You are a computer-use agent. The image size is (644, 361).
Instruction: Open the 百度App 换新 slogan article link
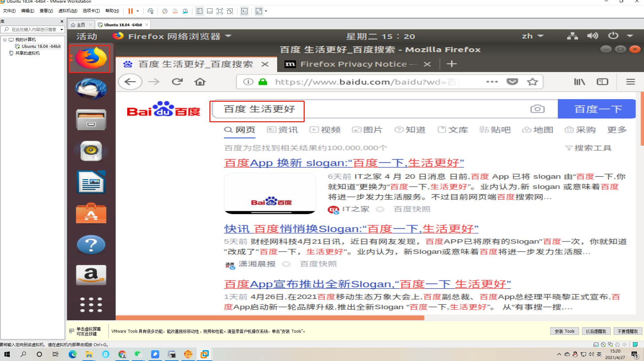[x=344, y=163]
